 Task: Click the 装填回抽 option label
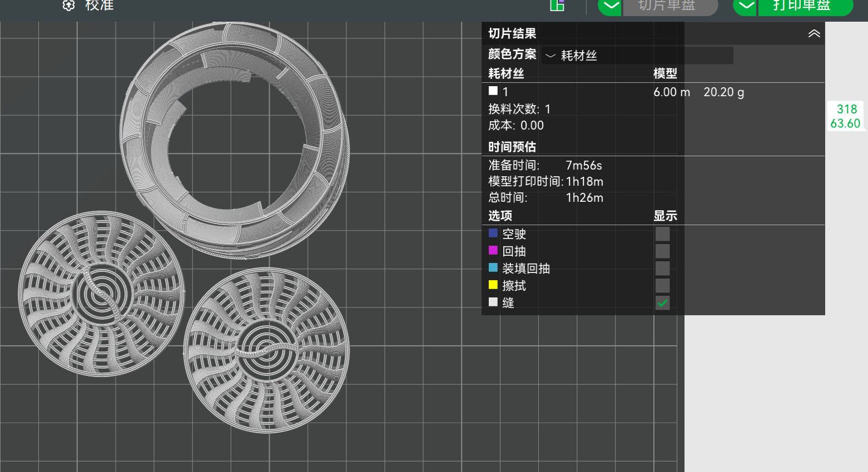click(x=526, y=269)
